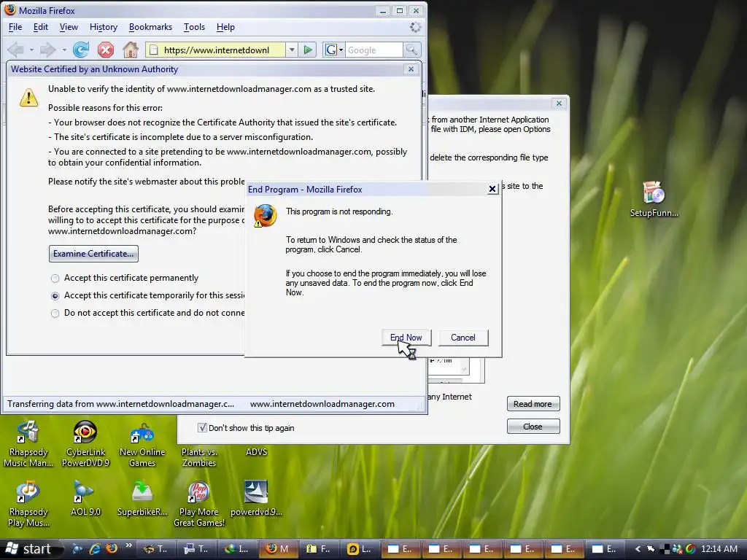Open the History menu in Firefox
Viewport: 747px width, 560px height.
(104, 27)
